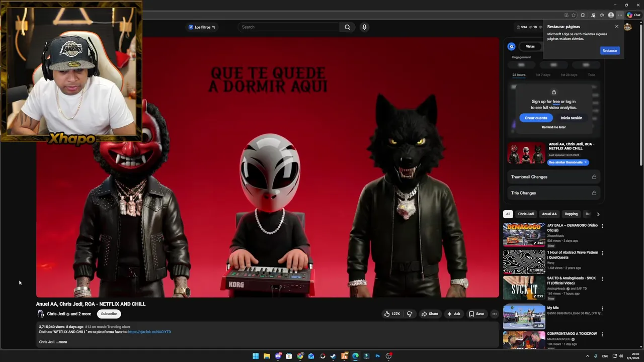Image resolution: width=644 pixels, height=362 pixels.
Task: Click Remind me later link
Action: pyautogui.click(x=553, y=127)
